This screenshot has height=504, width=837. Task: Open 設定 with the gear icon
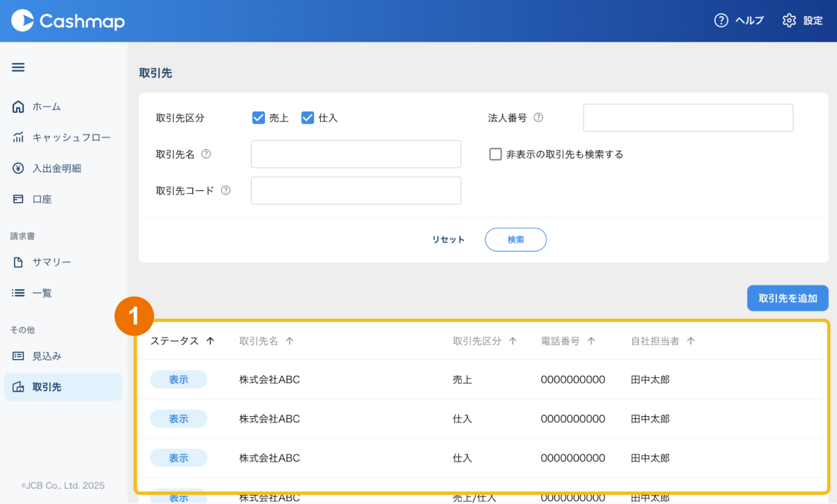789,21
